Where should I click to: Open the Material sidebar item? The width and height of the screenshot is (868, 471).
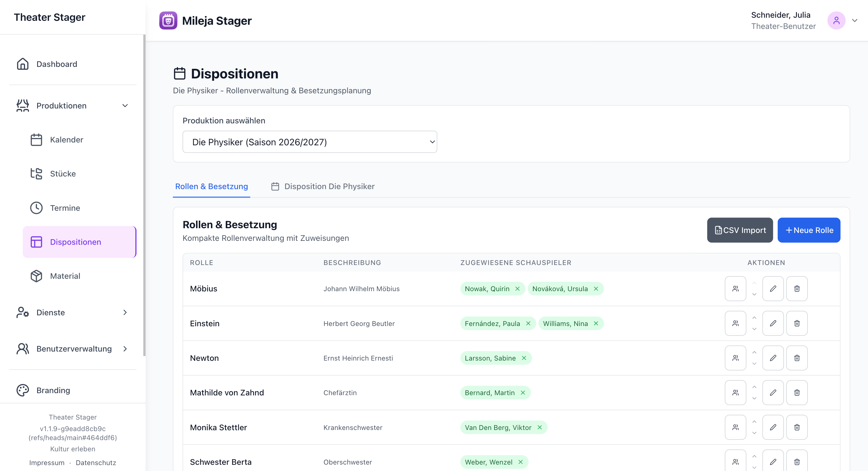coord(65,276)
